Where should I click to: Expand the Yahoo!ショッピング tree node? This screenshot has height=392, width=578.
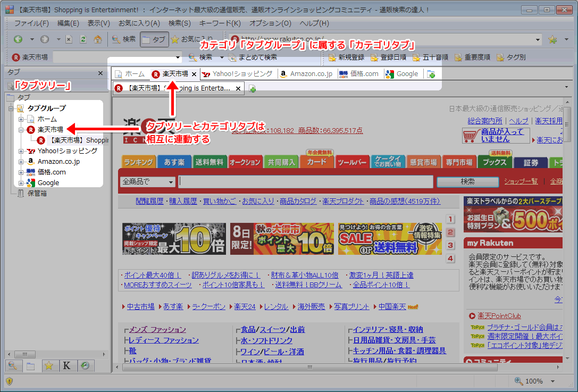click(x=21, y=151)
